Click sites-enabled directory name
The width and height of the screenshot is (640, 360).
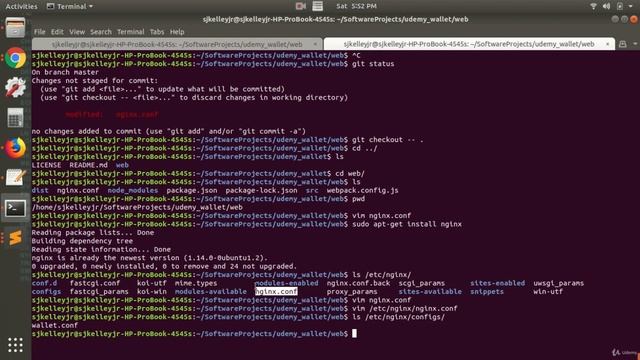[498, 283]
